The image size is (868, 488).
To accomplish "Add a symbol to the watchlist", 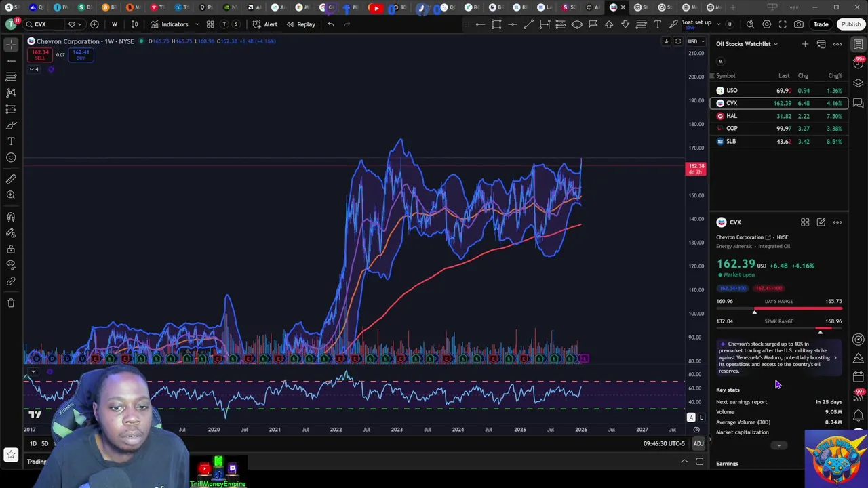I will click(805, 44).
